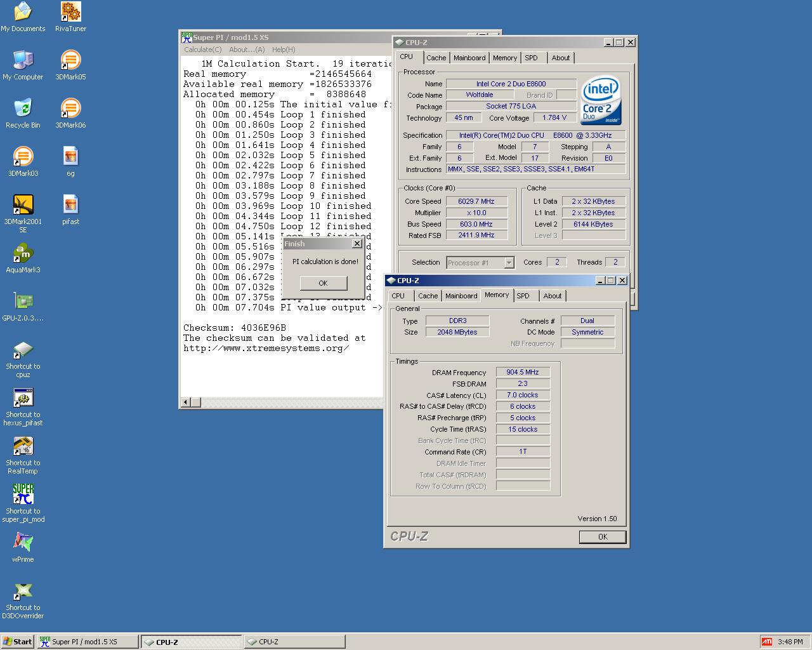Click the Bus Speed 603.0 MHz value
The image size is (812, 650).
tap(476, 224)
